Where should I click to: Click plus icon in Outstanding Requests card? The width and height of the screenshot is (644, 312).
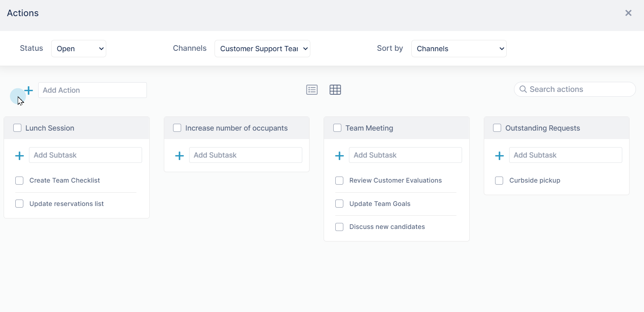pos(500,156)
